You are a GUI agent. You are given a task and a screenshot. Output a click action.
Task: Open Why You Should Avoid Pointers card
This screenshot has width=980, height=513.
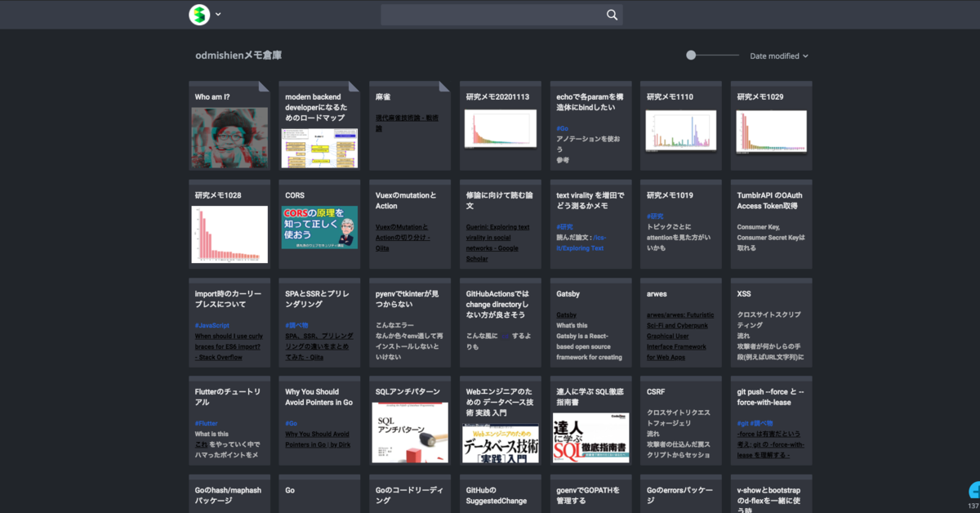319,421
